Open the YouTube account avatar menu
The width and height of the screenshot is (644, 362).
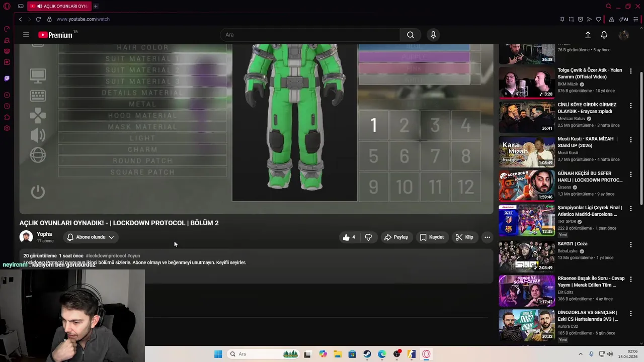point(623,35)
